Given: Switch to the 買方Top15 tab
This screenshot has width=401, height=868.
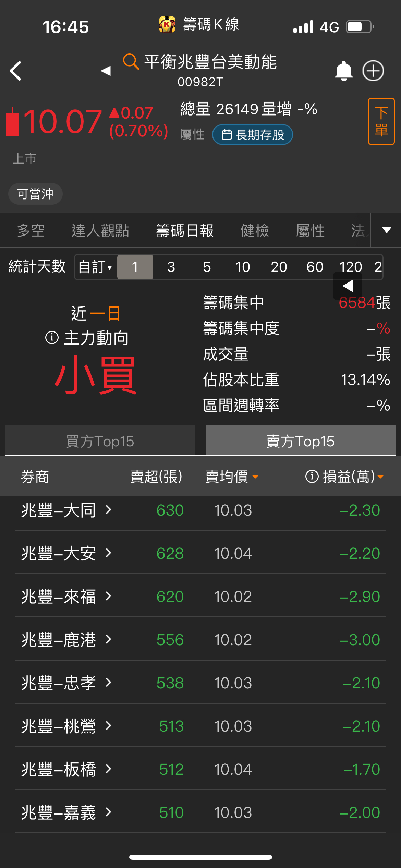Looking at the screenshot, I should tap(100, 441).
